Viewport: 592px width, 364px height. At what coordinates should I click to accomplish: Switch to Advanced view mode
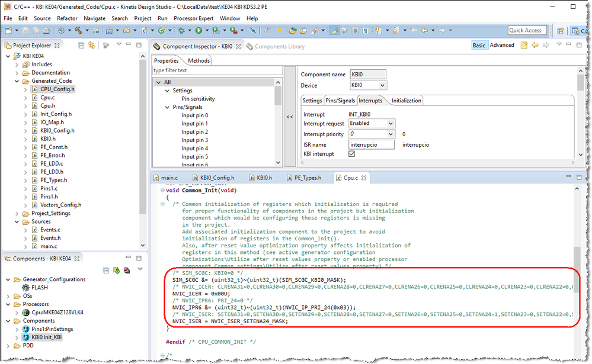click(501, 45)
